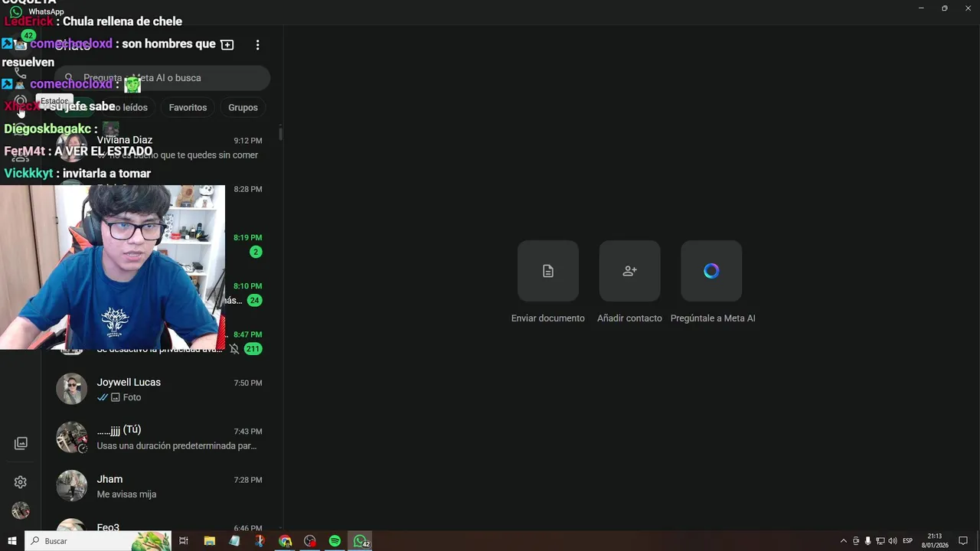Click the Enviar documento button
The image size is (980, 551).
click(548, 271)
